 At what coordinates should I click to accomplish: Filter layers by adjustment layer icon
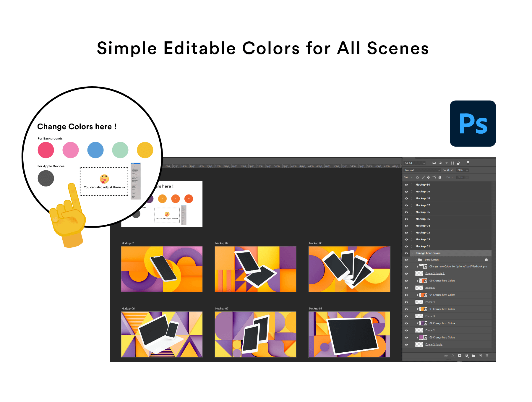[440, 163]
